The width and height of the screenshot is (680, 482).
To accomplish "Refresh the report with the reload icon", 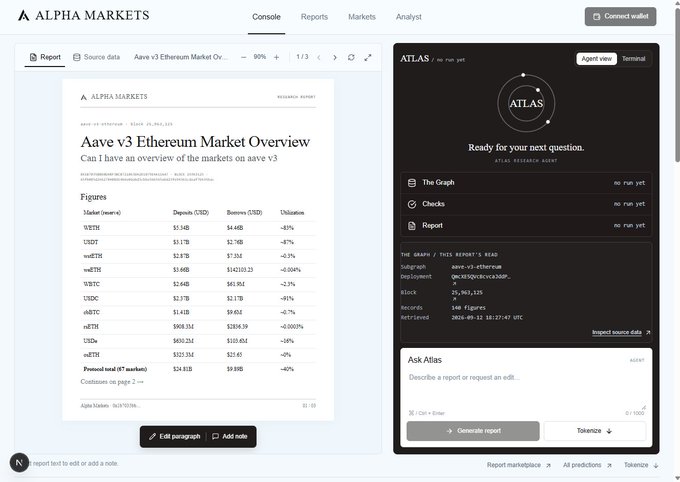I will (x=351, y=57).
